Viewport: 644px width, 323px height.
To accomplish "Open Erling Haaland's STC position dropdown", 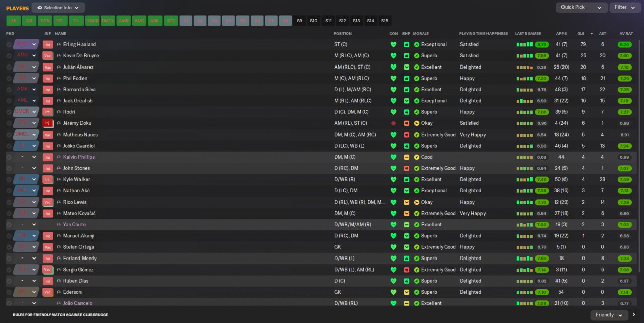I will pyautogui.click(x=27, y=44).
